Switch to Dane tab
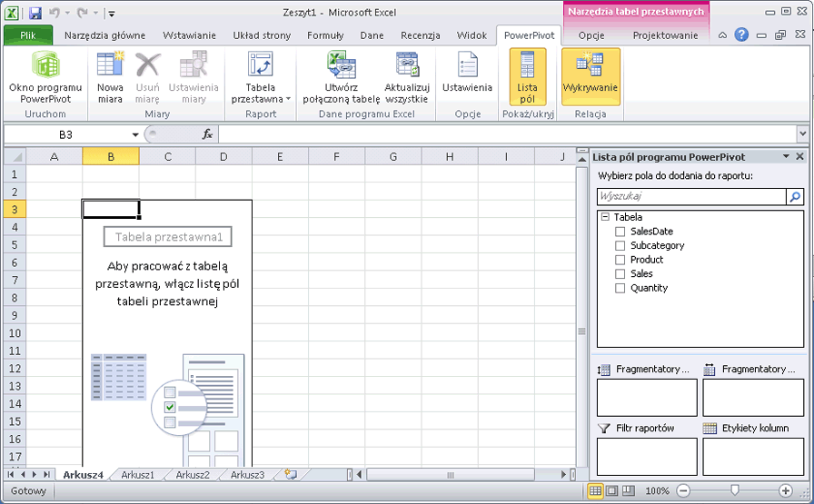Viewport: 814px width, 504px height. [372, 35]
